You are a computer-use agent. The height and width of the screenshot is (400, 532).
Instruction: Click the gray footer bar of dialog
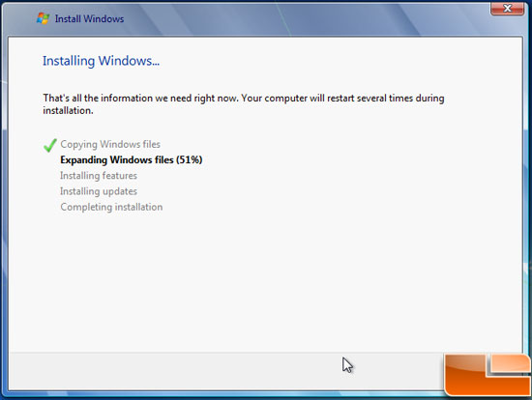(x=226, y=370)
